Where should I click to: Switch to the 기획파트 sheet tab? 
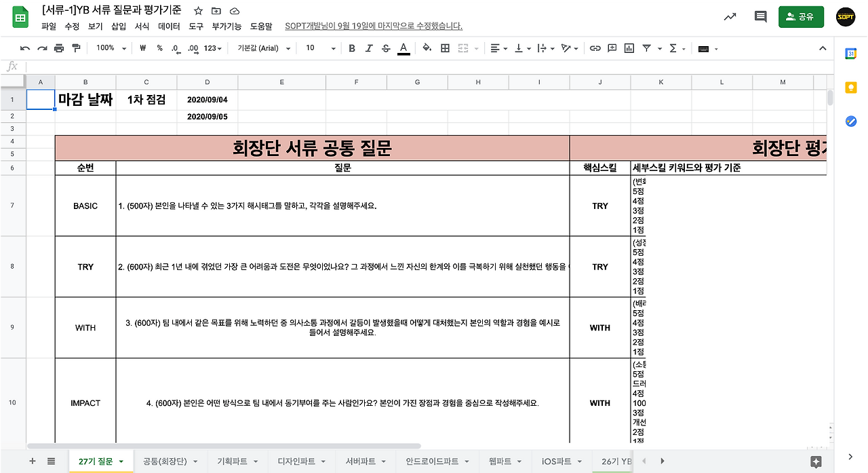click(x=237, y=461)
